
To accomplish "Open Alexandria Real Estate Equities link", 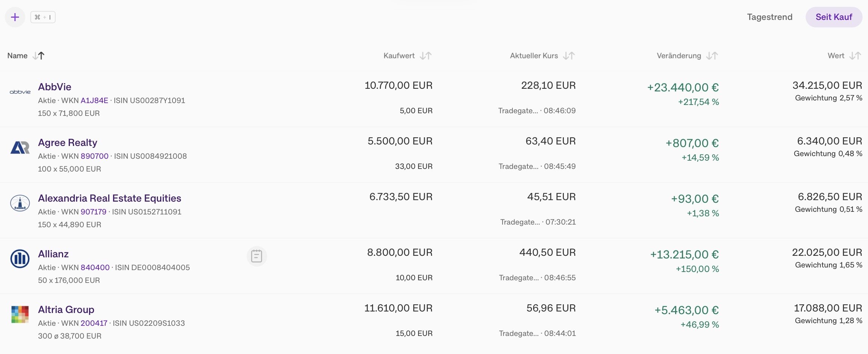I will tap(109, 198).
